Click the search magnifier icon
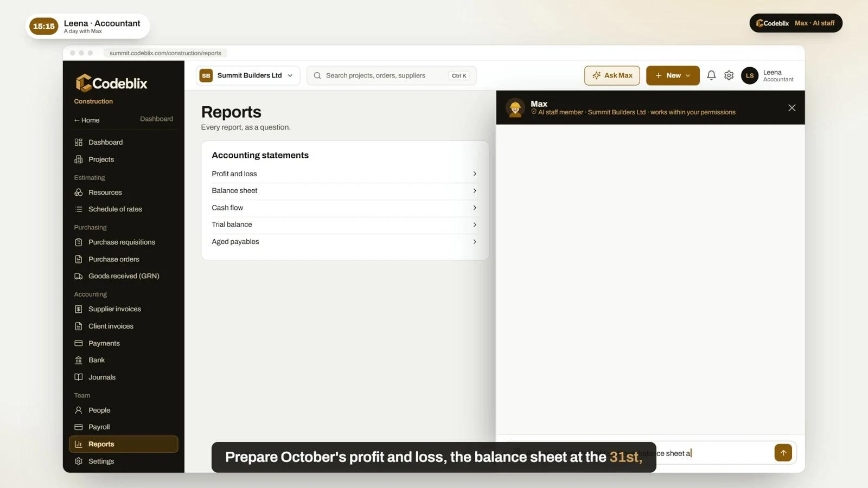This screenshot has height=488, width=868. 317,75
